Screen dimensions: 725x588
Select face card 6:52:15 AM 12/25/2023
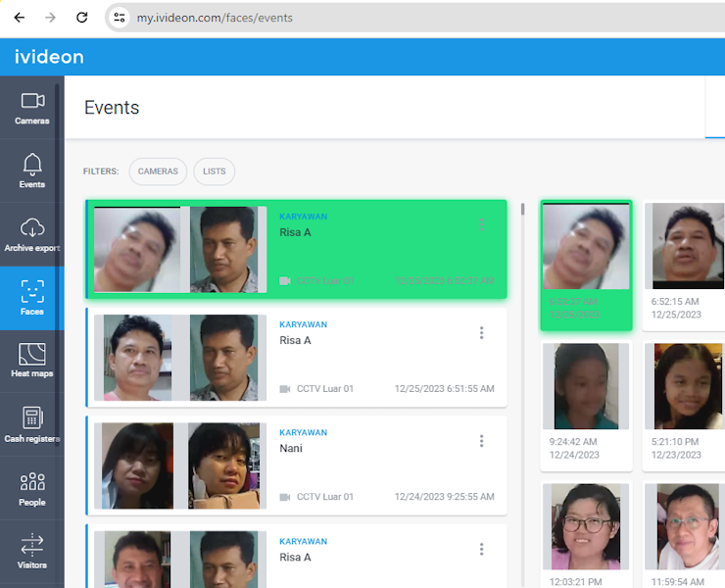(x=684, y=266)
